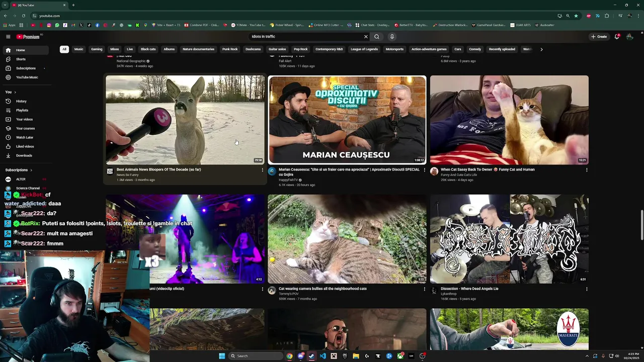Open Steam from the taskbar
Viewport: 644px width, 362px height.
coord(311,356)
